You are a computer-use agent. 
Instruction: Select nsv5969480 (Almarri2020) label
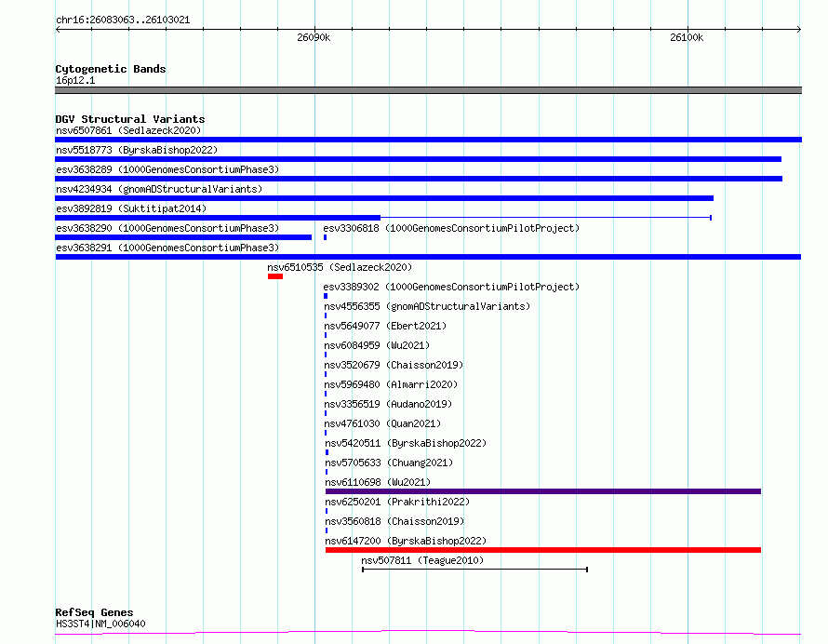tap(392, 384)
